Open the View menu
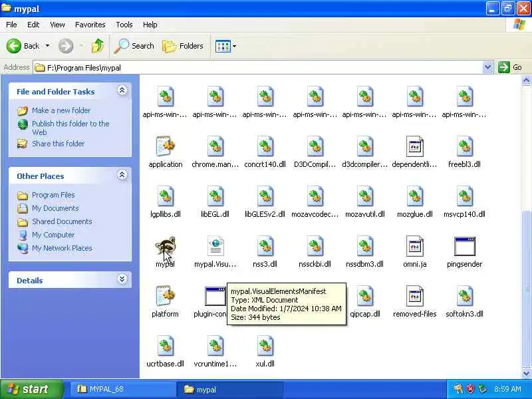Screen dimensions: 532x399 (57, 25)
